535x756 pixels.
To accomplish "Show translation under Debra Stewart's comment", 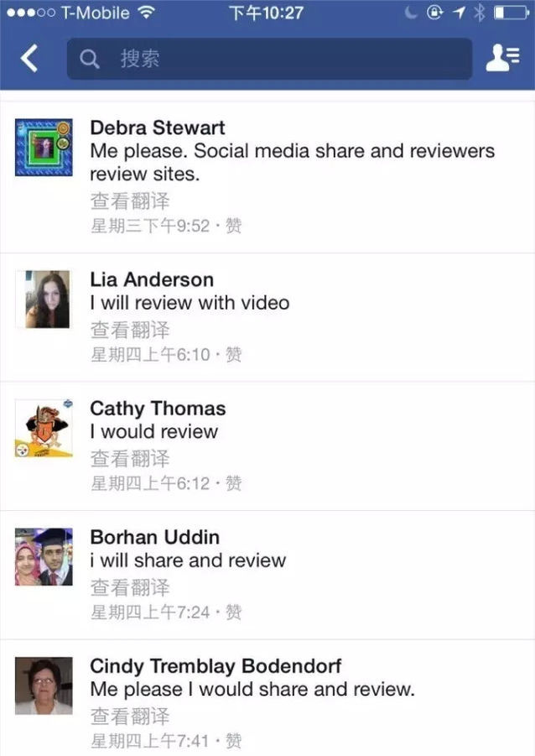I will (x=130, y=201).
